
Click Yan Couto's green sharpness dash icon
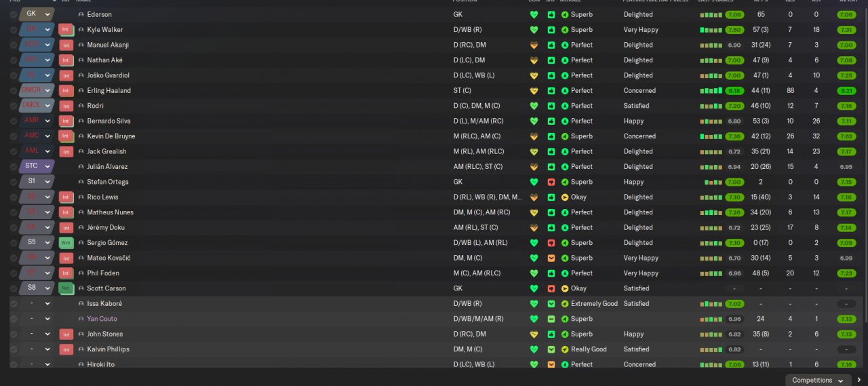coord(551,319)
